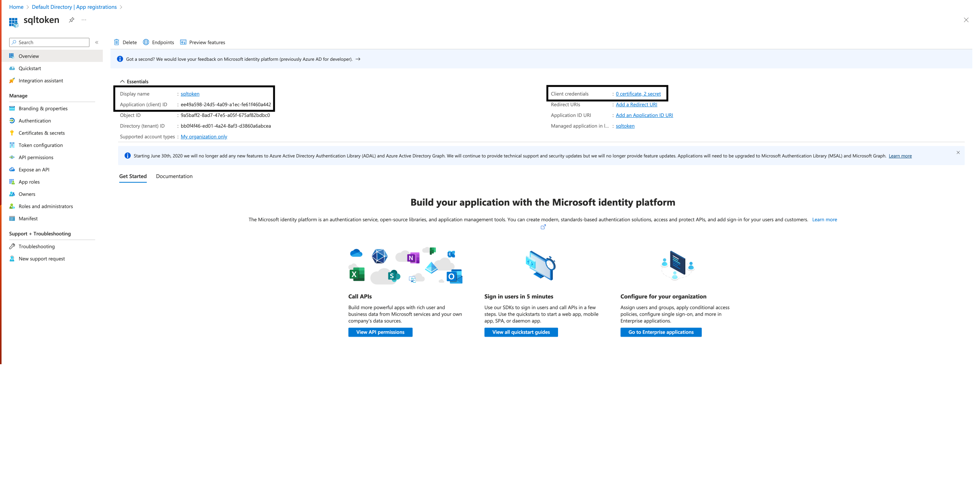Screen dimensions: 980x501
Task: Click the View API permissions button
Action: [380, 332]
